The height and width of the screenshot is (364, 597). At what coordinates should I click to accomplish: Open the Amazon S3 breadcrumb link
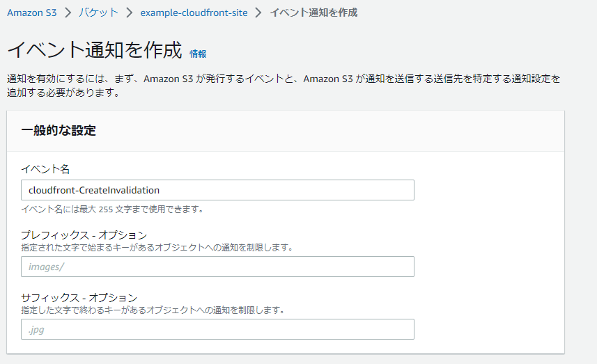click(x=31, y=13)
